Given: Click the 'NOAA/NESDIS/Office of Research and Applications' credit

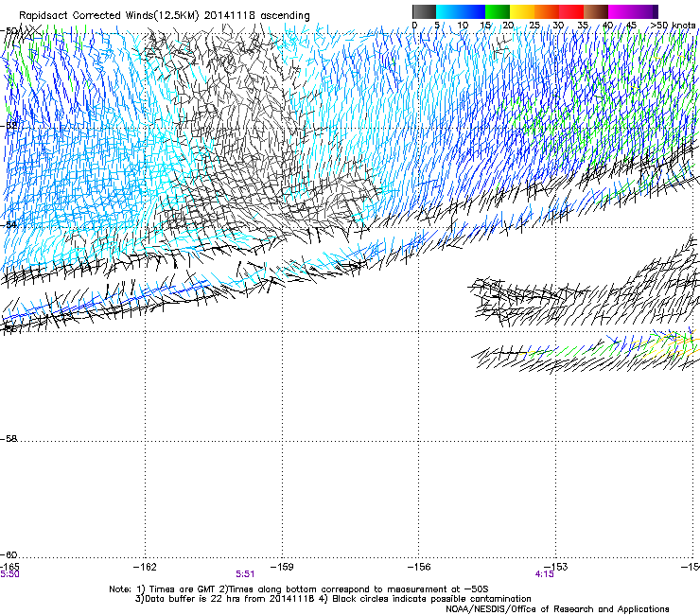Looking at the screenshot, I should click(557, 608).
